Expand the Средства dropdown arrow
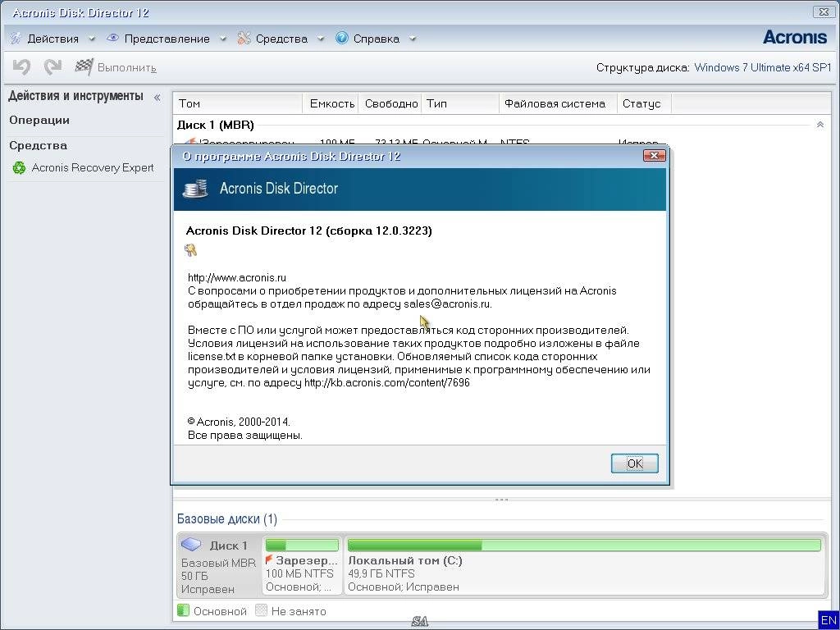Screen dimensions: 840x630 click(x=321, y=39)
